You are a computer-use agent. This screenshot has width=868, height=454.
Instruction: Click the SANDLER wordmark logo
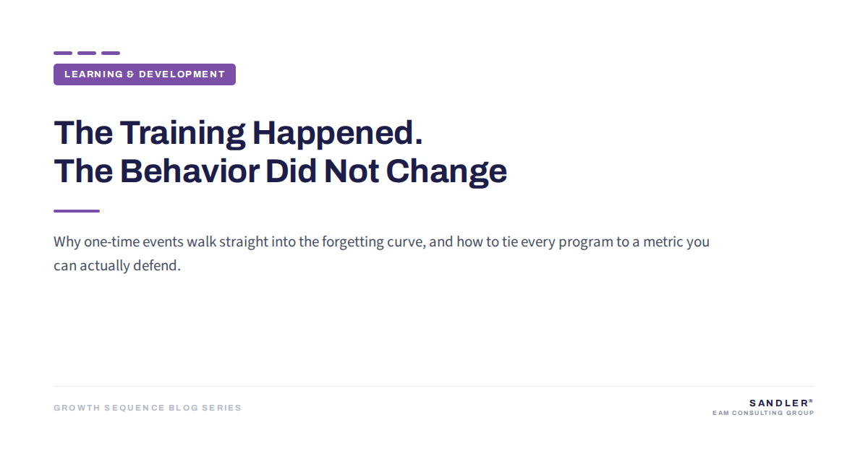coord(778,403)
